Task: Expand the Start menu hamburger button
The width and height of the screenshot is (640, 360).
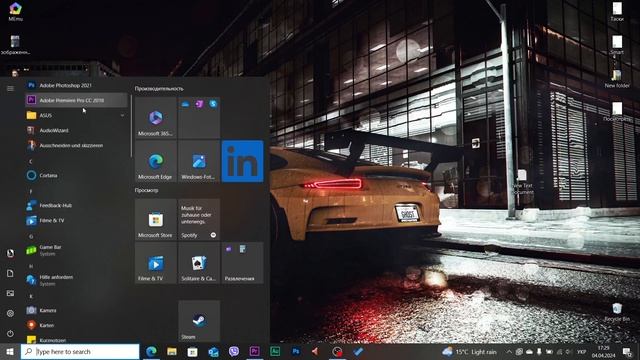Action: (10, 88)
